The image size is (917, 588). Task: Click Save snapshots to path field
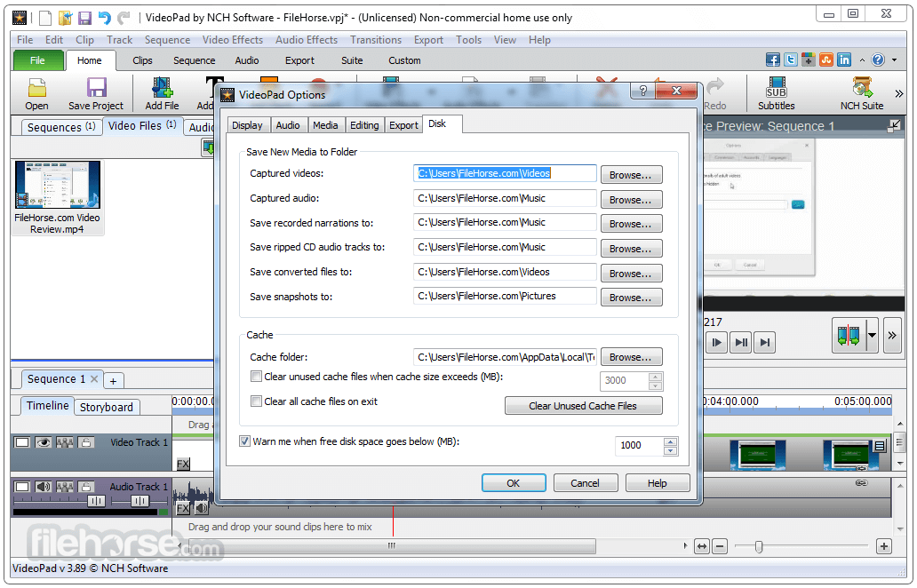(x=505, y=297)
